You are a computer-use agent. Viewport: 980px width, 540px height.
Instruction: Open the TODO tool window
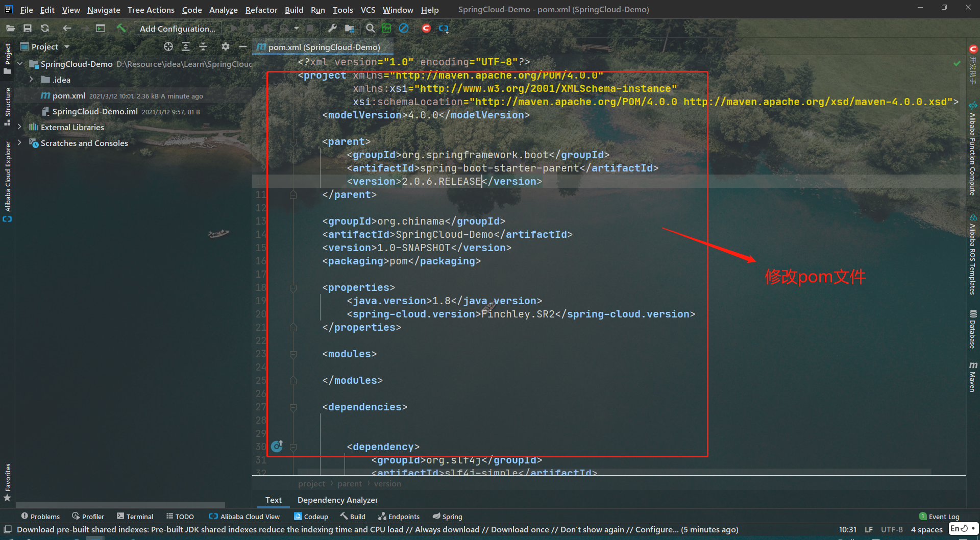[x=180, y=517]
